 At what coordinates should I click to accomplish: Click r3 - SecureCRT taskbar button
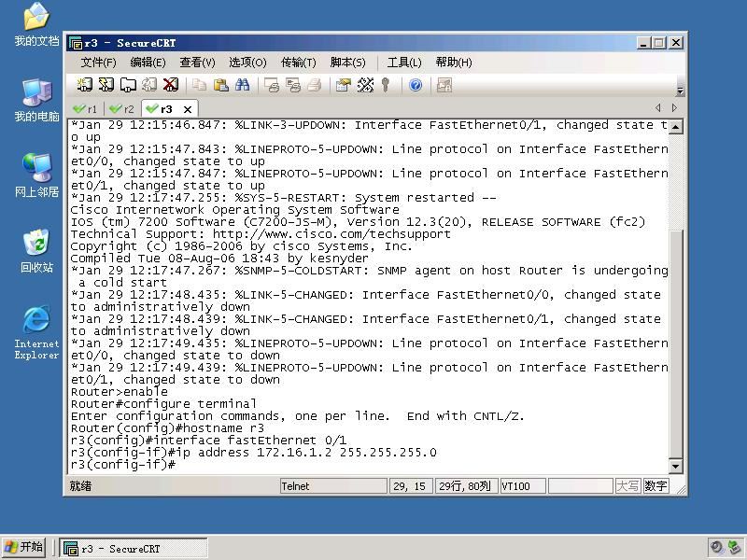click(x=134, y=549)
